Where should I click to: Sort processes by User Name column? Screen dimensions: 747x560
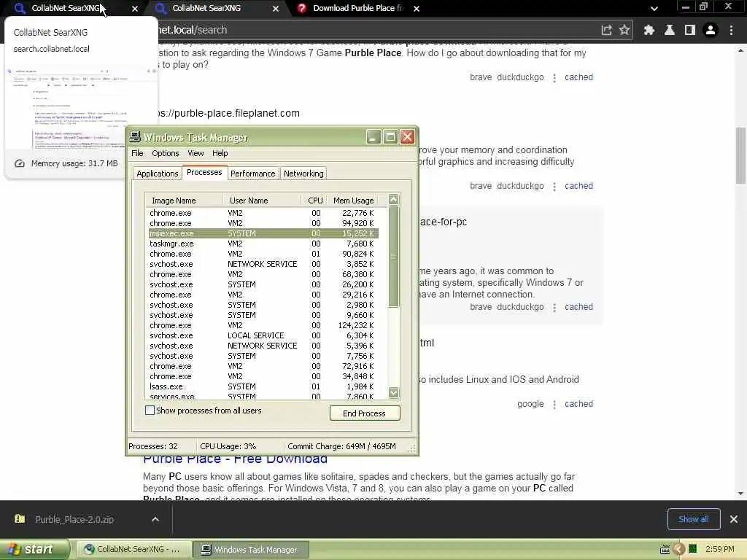coord(262,201)
